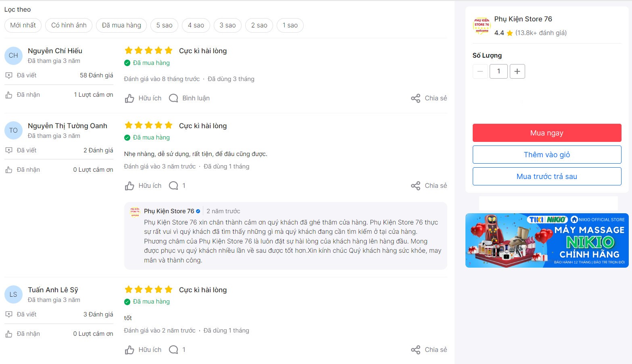Open comments on Nguyễn Thị Tường Oanh's review
The width and height of the screenshot is (632, 364).
pos(177,186)
